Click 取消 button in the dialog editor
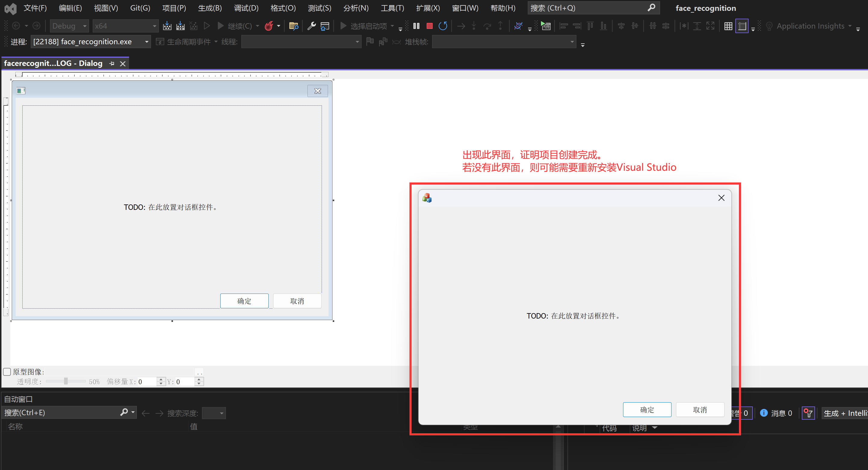The image size is (868, 470). [297, 301]
